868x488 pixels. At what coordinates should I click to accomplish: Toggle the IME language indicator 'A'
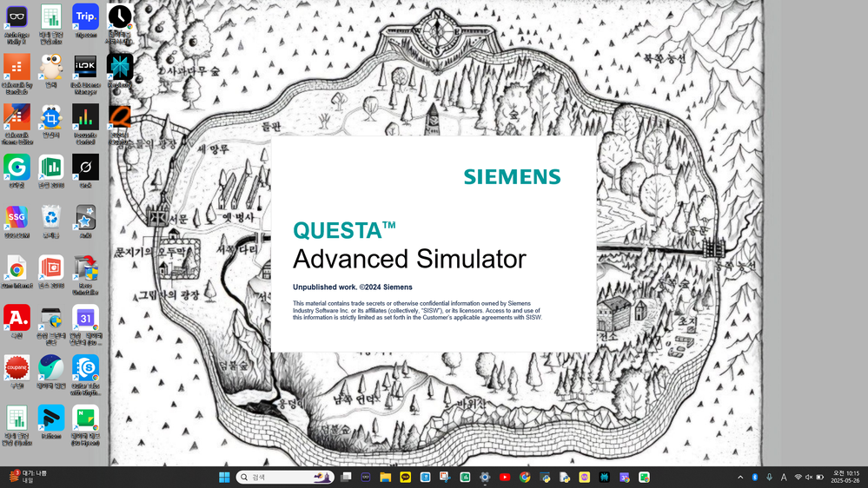(784, 477)
